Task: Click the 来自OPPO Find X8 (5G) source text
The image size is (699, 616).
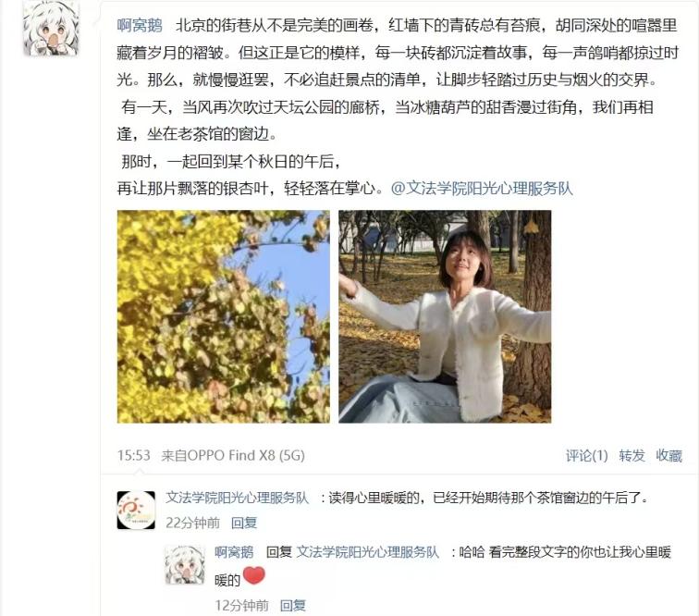Action: pos(233,455)
